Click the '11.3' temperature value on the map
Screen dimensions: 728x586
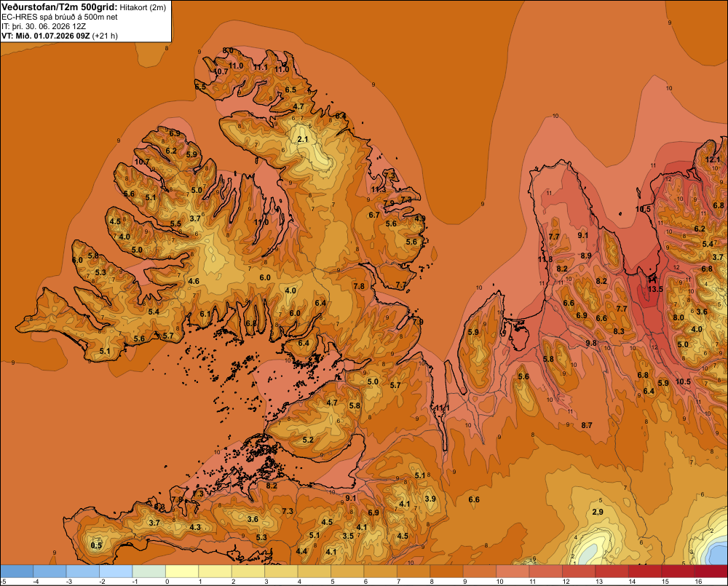coord(379,189)
